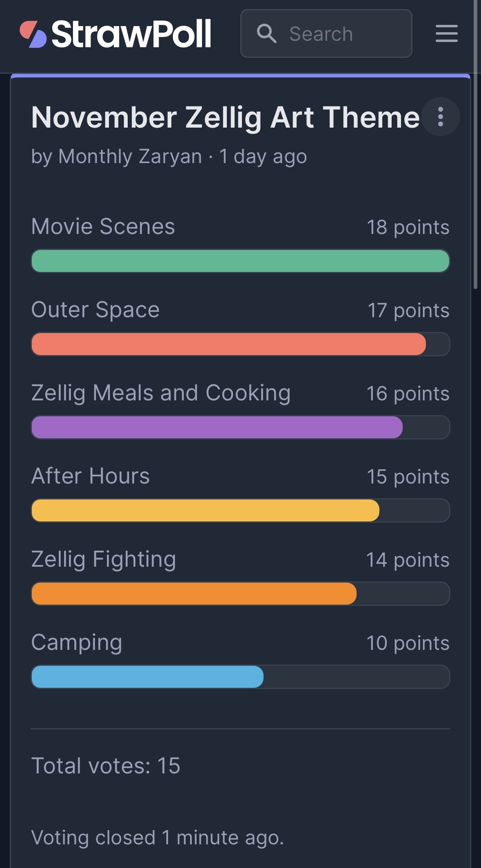481x868 pixels.
Task: Open the hamburger menu
Action: 446,33
